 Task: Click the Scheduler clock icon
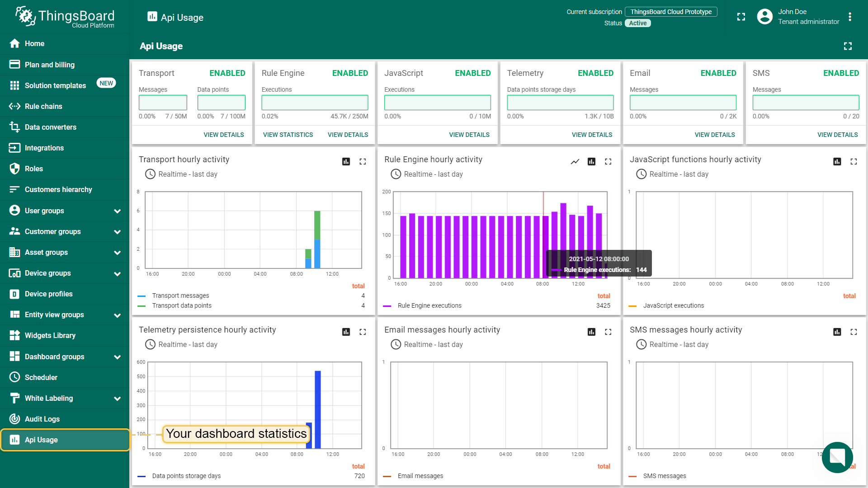tap(14, 377)
